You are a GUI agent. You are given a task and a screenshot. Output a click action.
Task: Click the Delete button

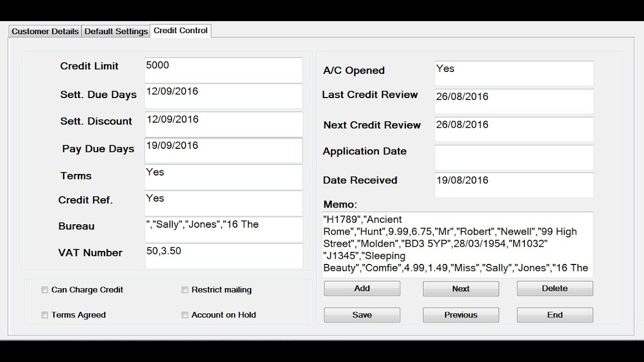coord(555,289)
